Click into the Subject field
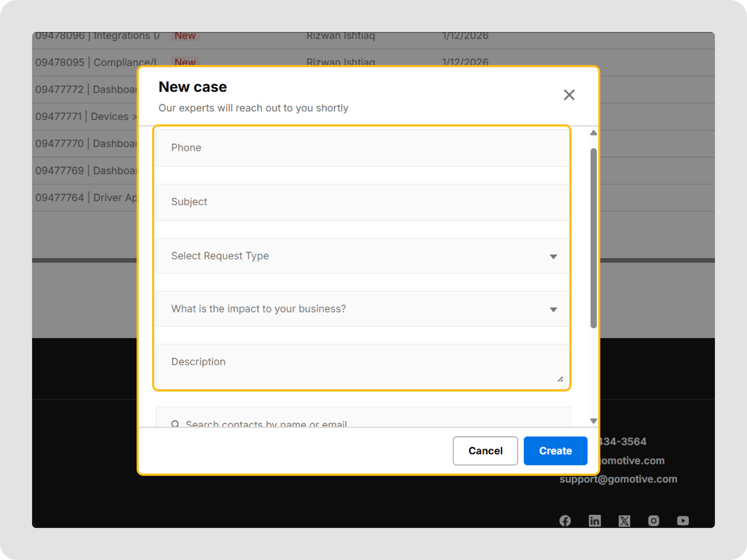This screenshot has width=747, height=560. click(x=362, y=202)
